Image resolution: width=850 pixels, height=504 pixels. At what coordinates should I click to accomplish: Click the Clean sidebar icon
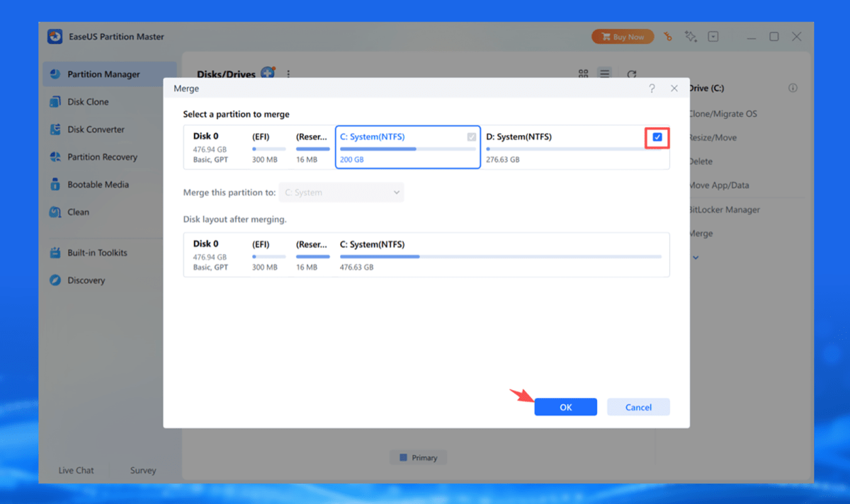55,212
